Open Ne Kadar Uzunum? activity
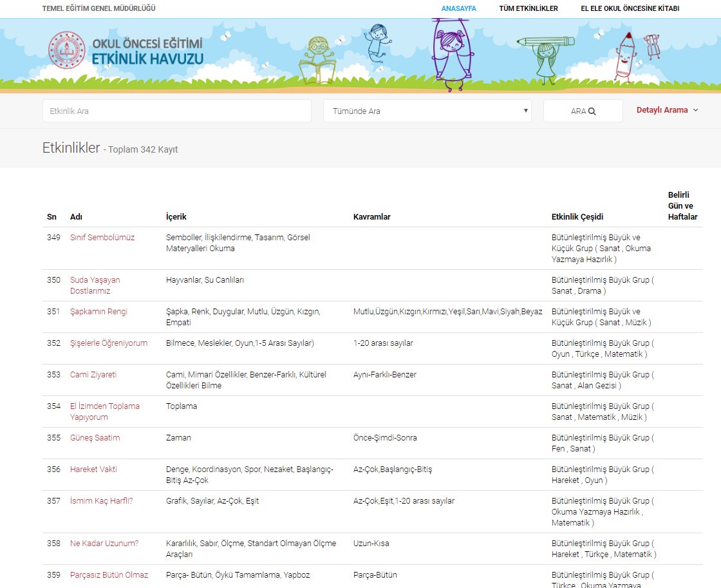This screenshot has width=721, height=588. coord(104,544)
